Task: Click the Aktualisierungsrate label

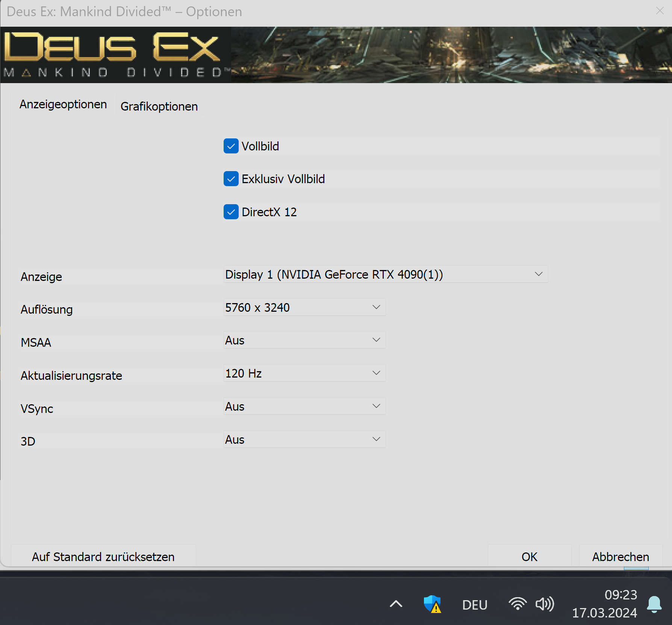Action: click(71, 376)
